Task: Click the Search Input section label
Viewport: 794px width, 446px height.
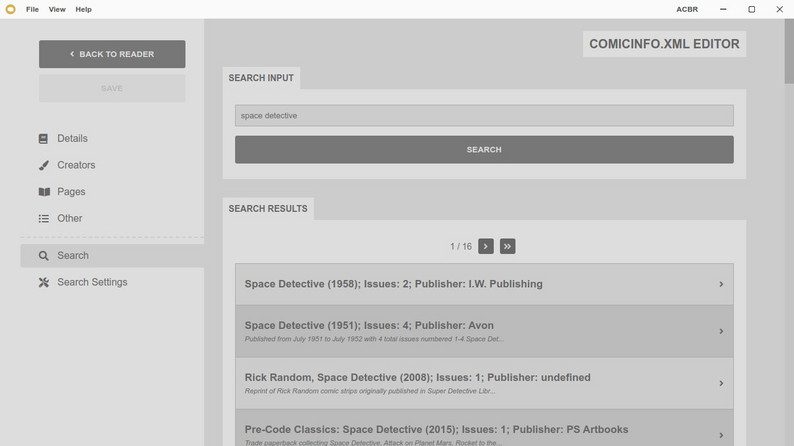Action: click(x=261, y=78)
